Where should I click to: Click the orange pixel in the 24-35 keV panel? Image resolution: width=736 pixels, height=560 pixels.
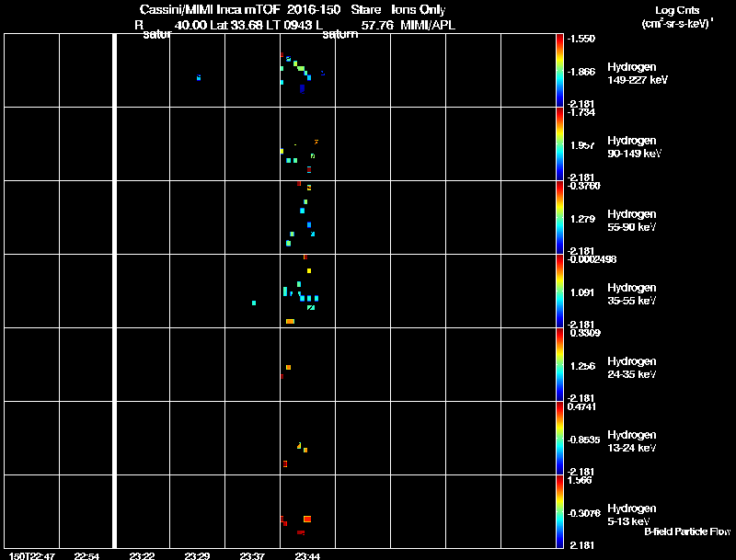coord(288,367)
